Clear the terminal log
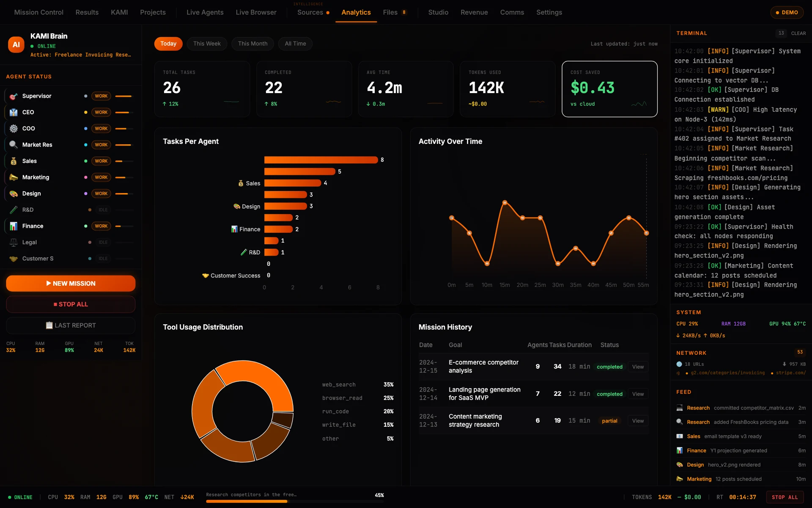Screen dimensions: 812x508 click(798, 33)
